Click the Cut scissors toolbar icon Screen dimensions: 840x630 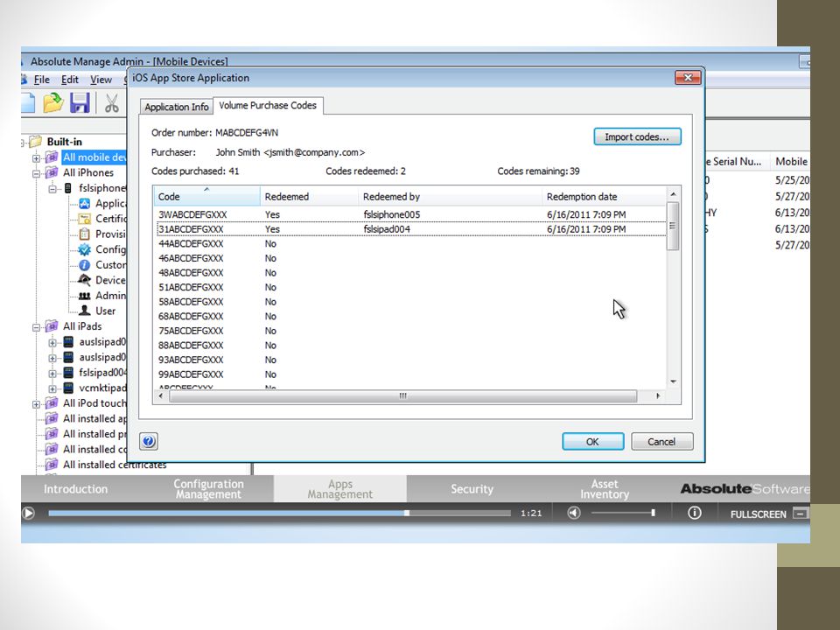pos(111,103)
